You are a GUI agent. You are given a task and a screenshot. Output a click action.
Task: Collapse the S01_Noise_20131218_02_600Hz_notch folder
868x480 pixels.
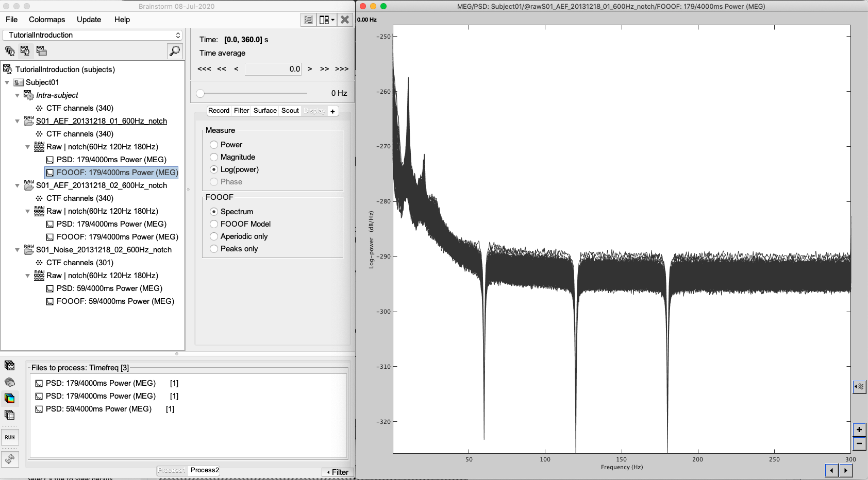[18, 250]
